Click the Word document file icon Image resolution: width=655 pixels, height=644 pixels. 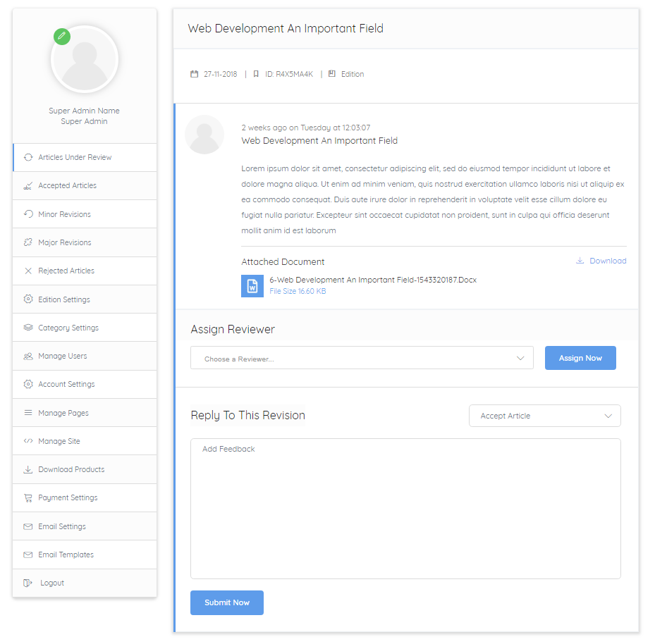(x=252, y=286)
